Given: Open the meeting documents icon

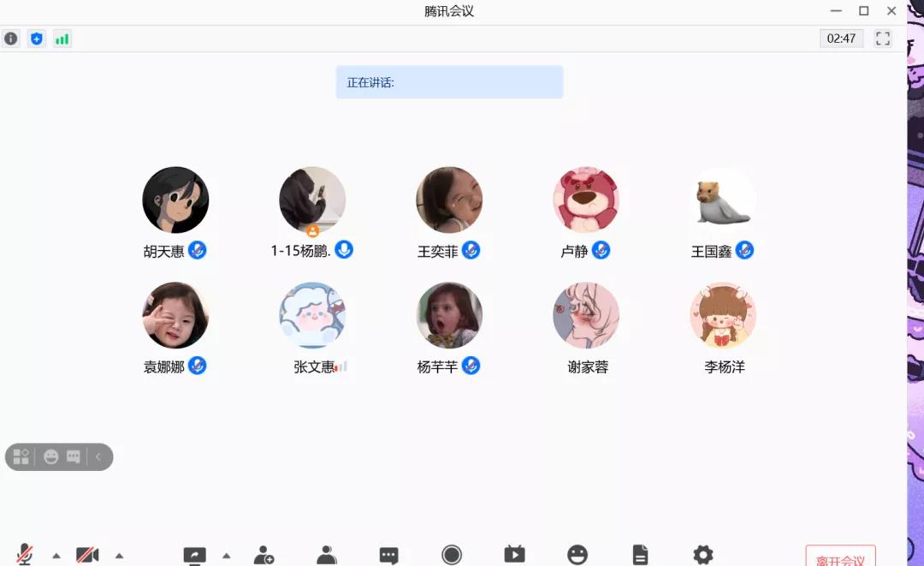Looking at the screenshot, I should (640, 555).
